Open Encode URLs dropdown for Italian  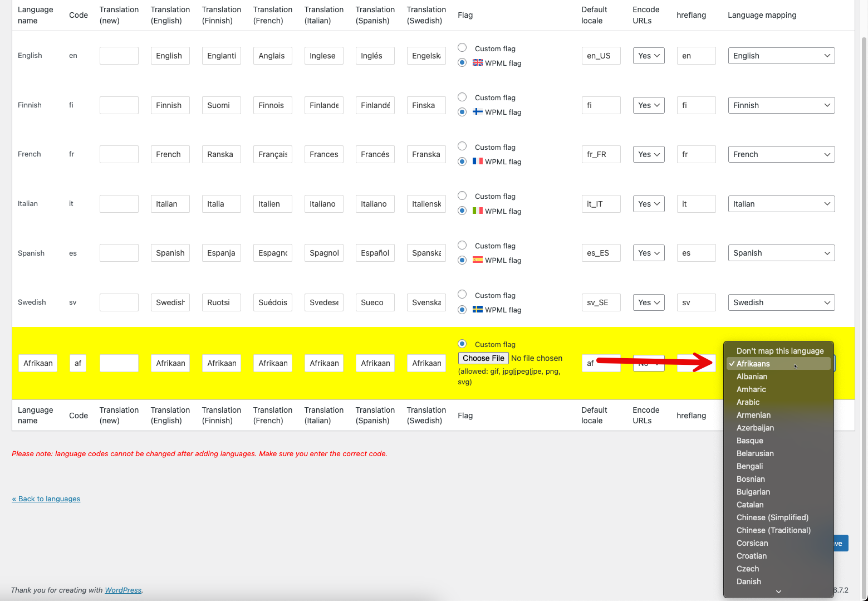click(x=649, y=204)
